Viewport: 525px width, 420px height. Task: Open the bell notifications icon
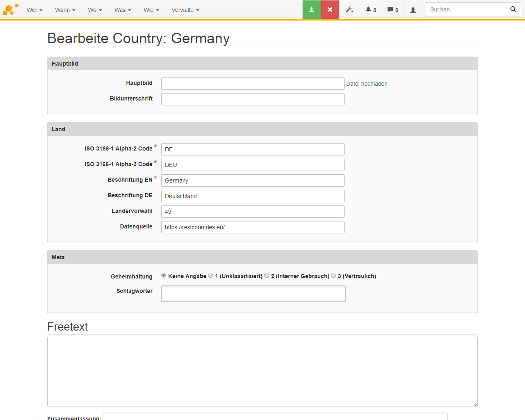(371, 9)
